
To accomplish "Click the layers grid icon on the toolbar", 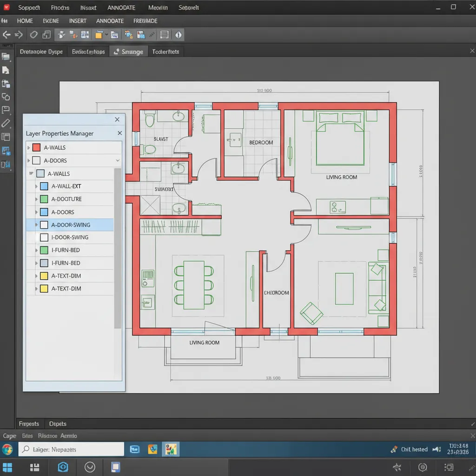I will 164,34.
